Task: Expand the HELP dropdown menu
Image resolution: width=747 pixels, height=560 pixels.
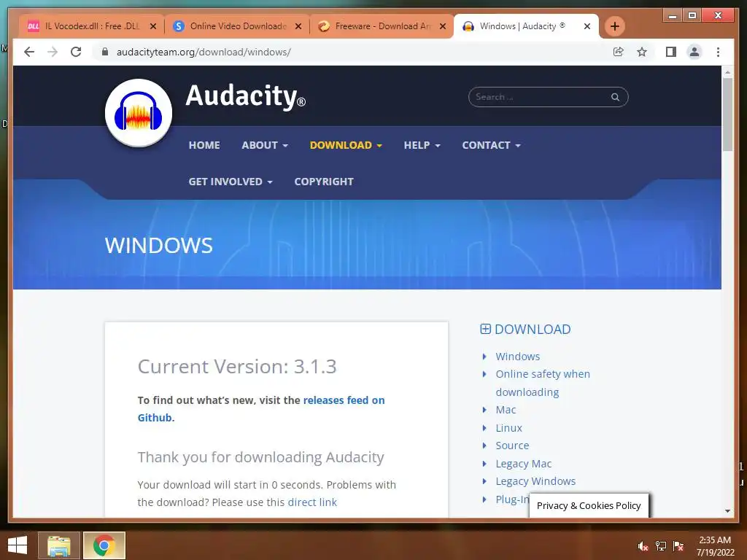Action: click(x=422, y=145)
